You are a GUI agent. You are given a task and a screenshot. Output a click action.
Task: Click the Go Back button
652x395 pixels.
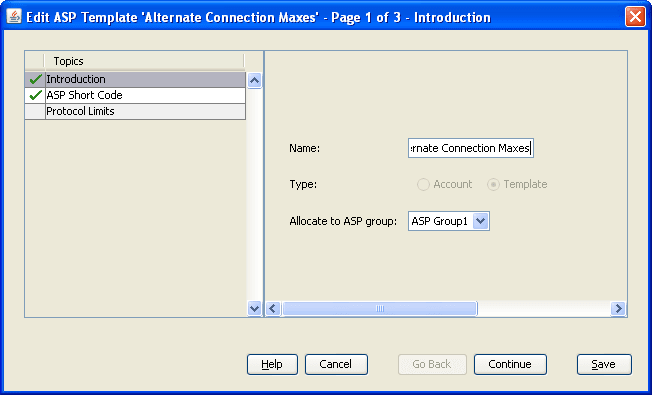pos(432,364)
